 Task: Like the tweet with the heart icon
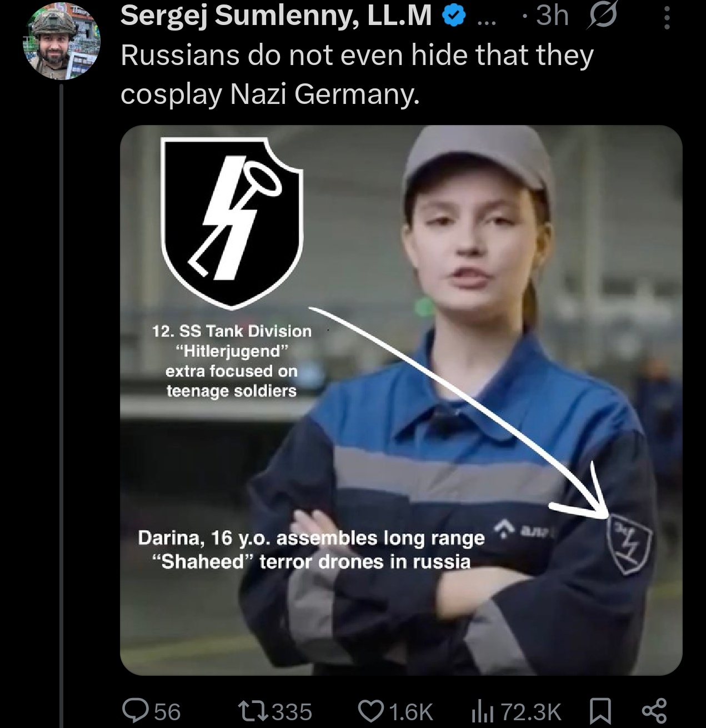tap(370, 711)
